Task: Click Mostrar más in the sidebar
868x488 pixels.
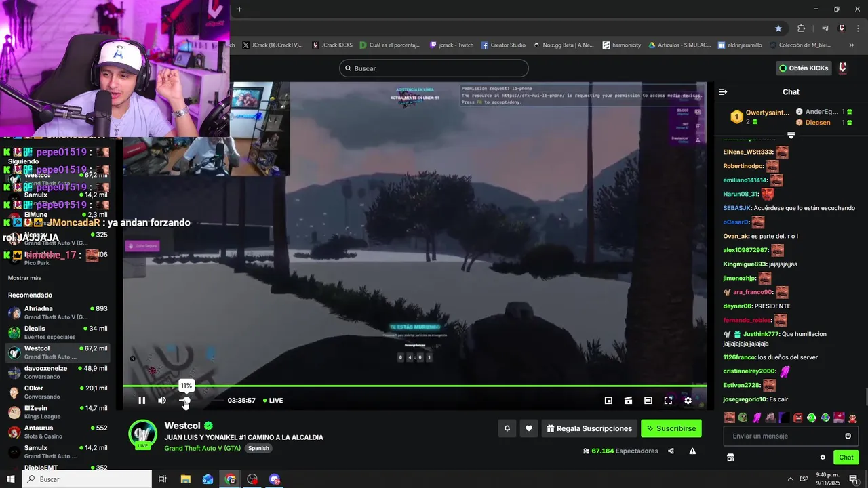Action: point(24,278)
